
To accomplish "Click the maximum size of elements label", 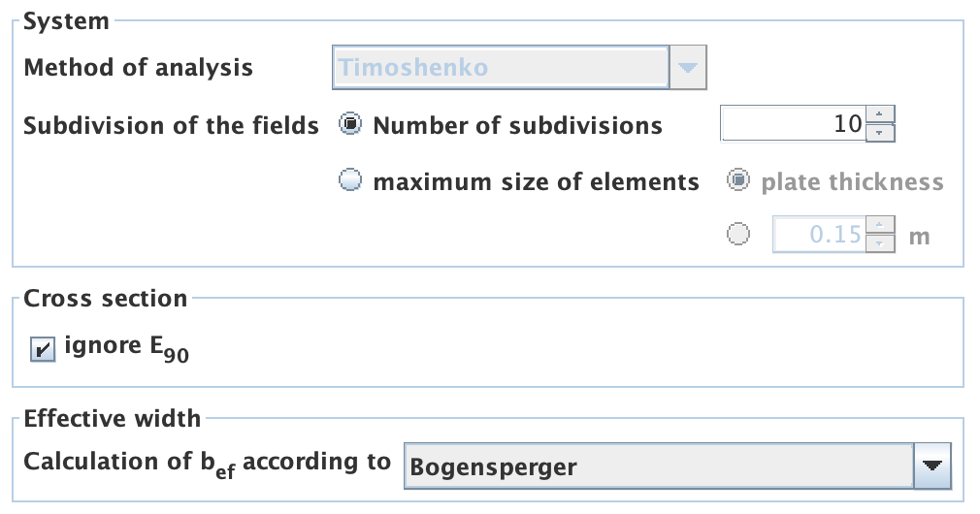I will click(536, 182).
